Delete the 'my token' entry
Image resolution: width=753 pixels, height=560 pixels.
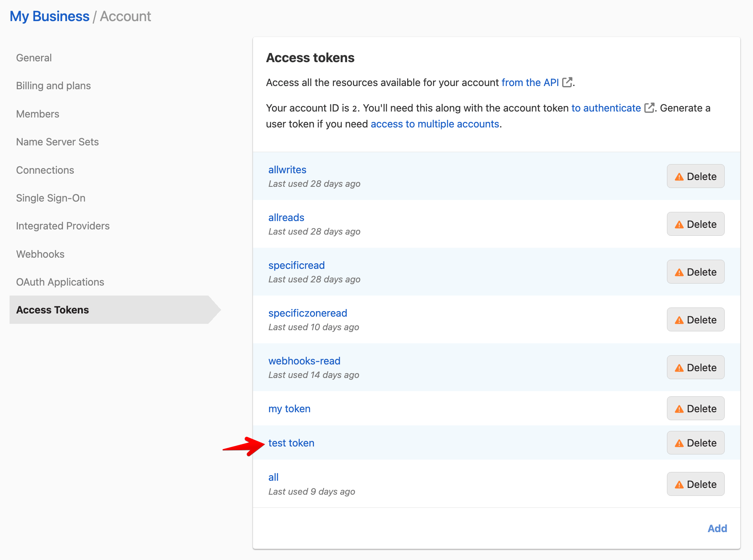tap(696, 408)
